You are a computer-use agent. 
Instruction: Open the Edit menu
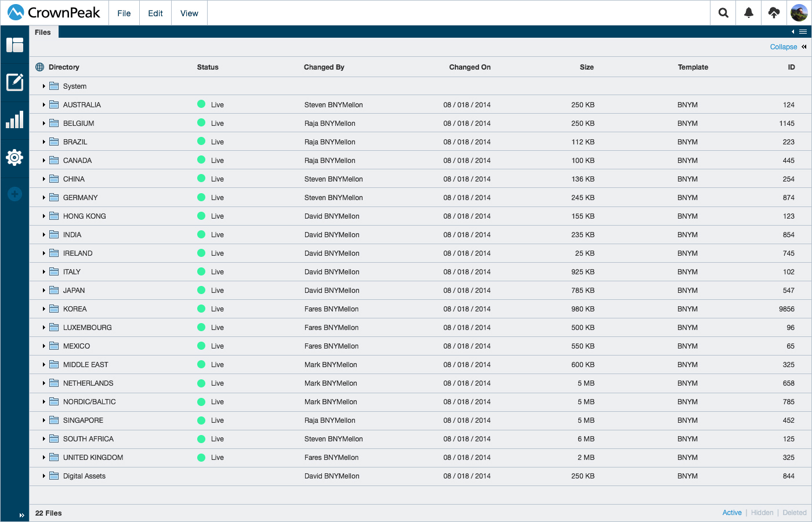(155, 13)
